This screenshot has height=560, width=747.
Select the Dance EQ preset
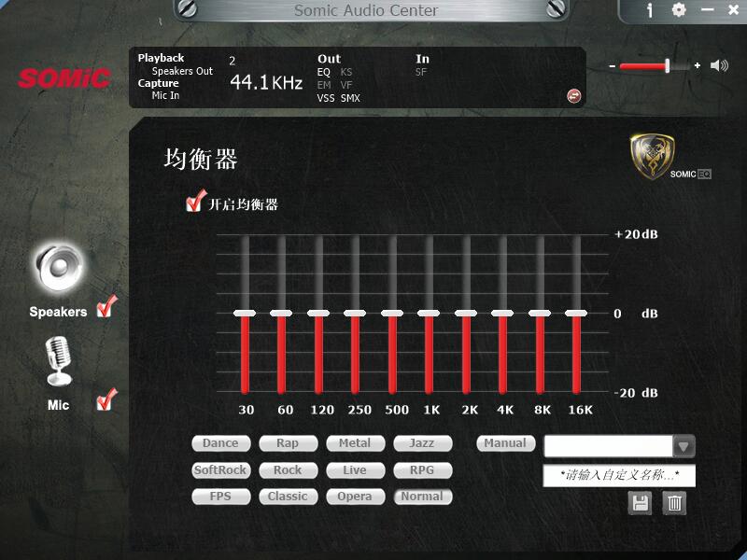click(220, 443)
